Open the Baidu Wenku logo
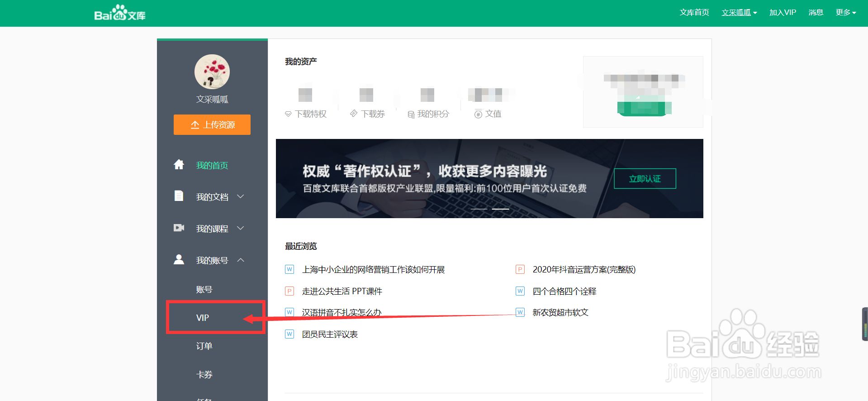Viewport: 868px width, 401px height. pyautogui.click(x=120, y=13)
